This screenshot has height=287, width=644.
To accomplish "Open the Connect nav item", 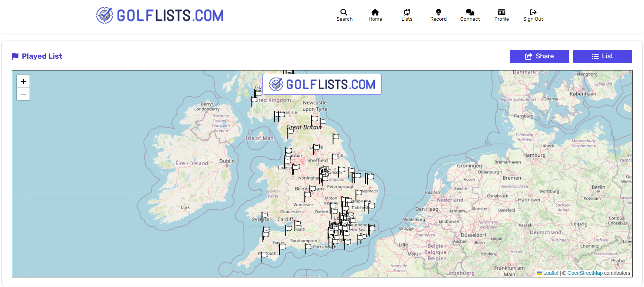I will [x=470, y=15].
